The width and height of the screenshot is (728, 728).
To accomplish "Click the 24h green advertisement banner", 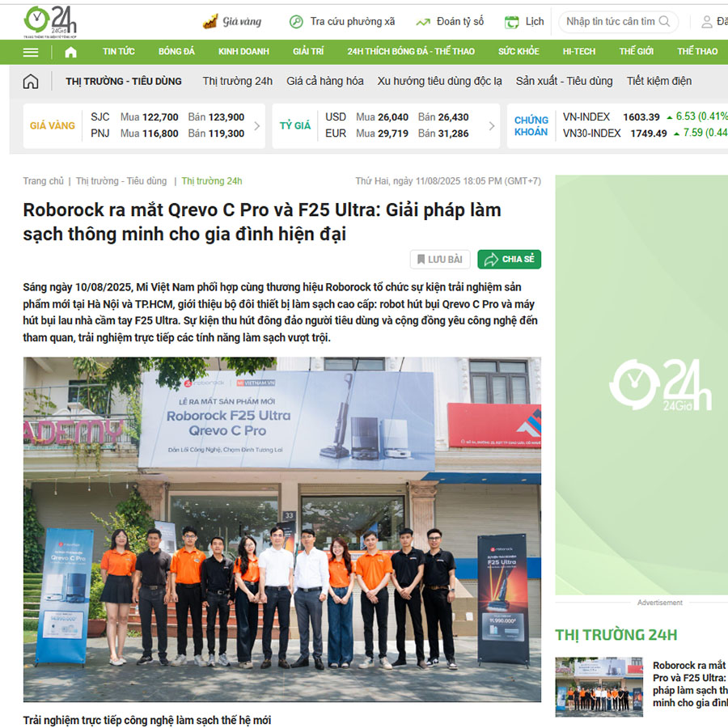I will pos(641,384).
